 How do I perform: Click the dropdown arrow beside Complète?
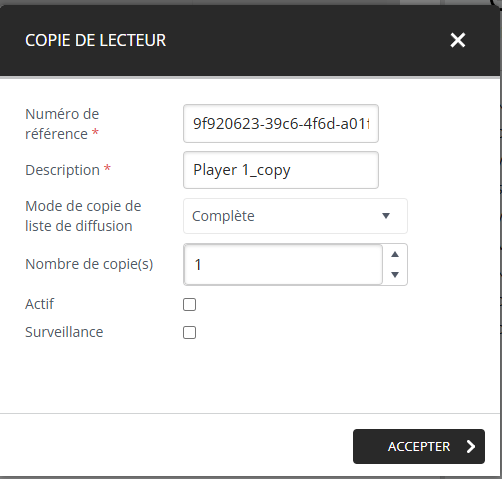pyautogui.click(x=386, y=216)
